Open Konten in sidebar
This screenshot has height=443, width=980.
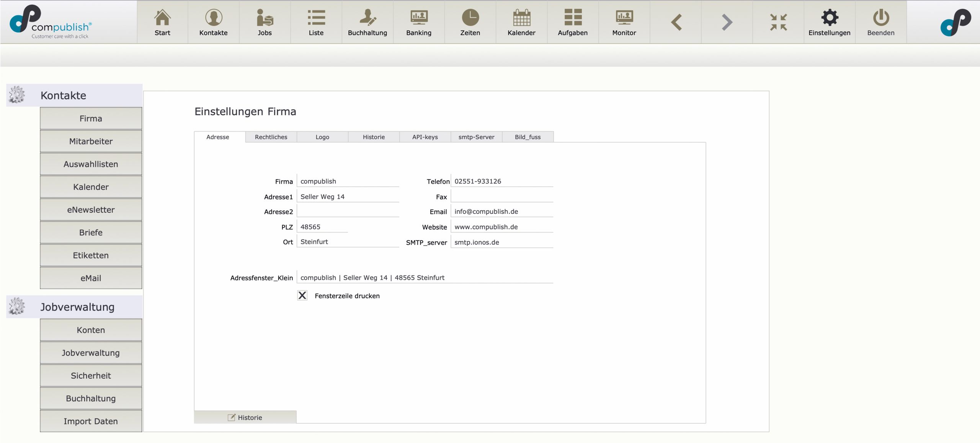(x=91, y=330)
